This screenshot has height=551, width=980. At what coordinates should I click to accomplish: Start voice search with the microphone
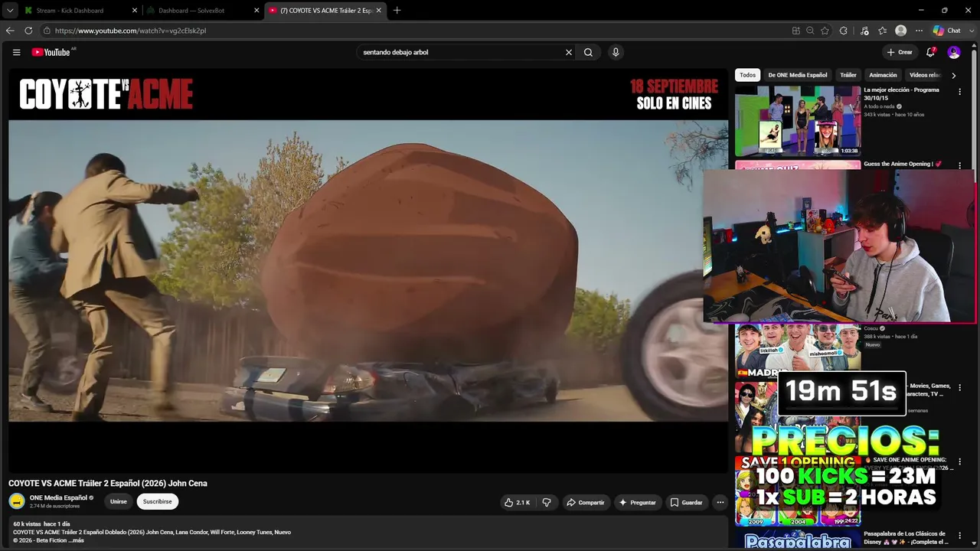click(616, 52)
